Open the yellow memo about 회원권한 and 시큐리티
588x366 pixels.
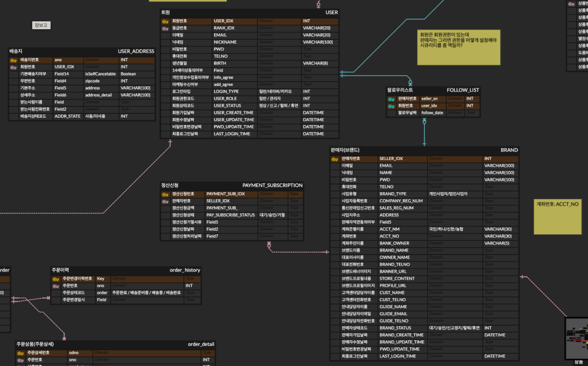459,47
